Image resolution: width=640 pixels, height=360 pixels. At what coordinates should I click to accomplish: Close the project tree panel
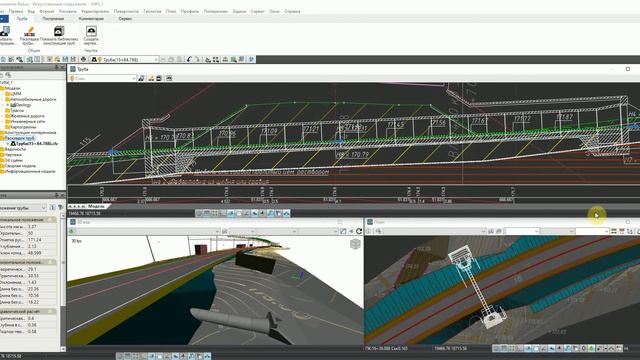pos(62,67)
